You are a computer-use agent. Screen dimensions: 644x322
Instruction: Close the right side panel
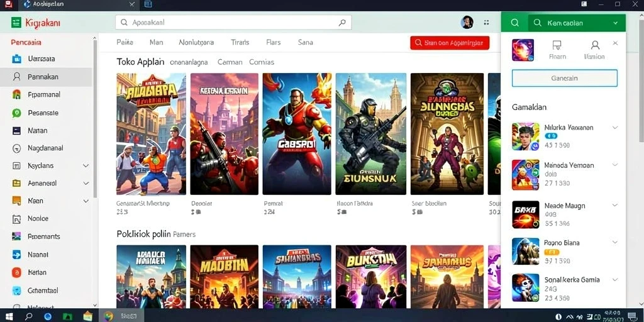(615, 43)
